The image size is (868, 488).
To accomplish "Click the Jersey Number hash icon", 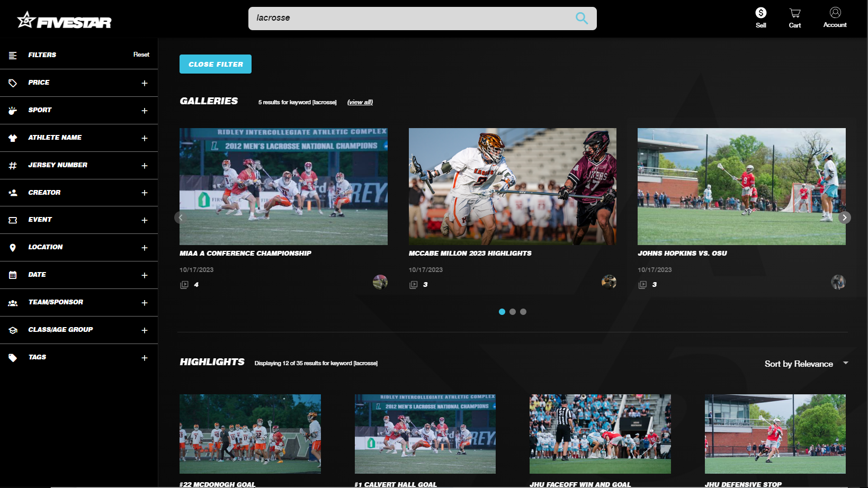I will point(13,166).
